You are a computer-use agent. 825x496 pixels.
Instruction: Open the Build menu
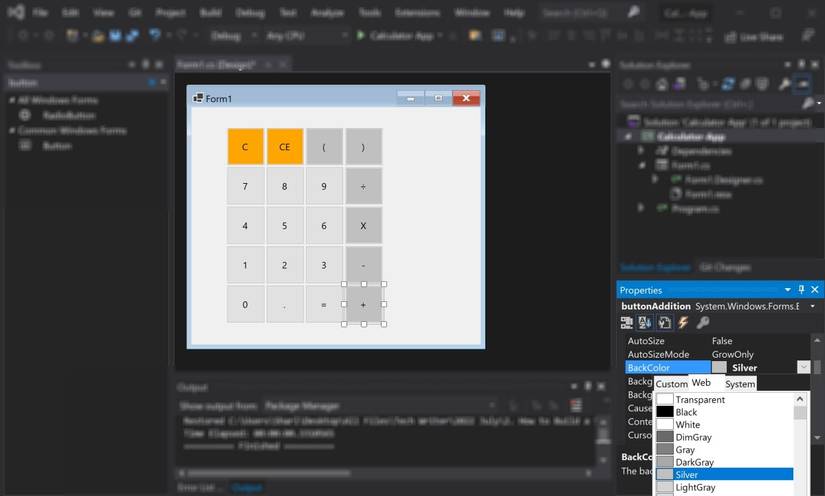[210, 12]
